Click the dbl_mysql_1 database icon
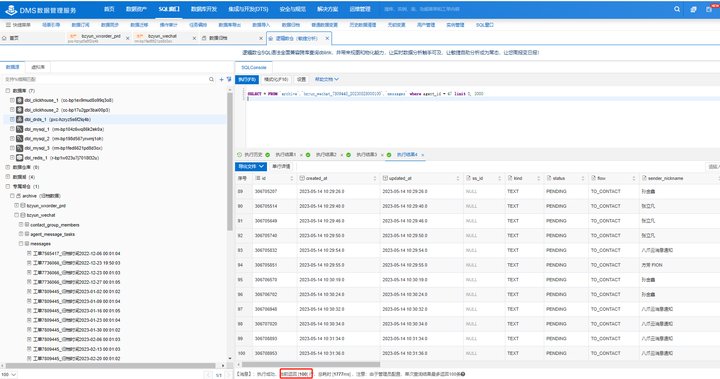The image size is (720, 379). click(x=20, y=129)
